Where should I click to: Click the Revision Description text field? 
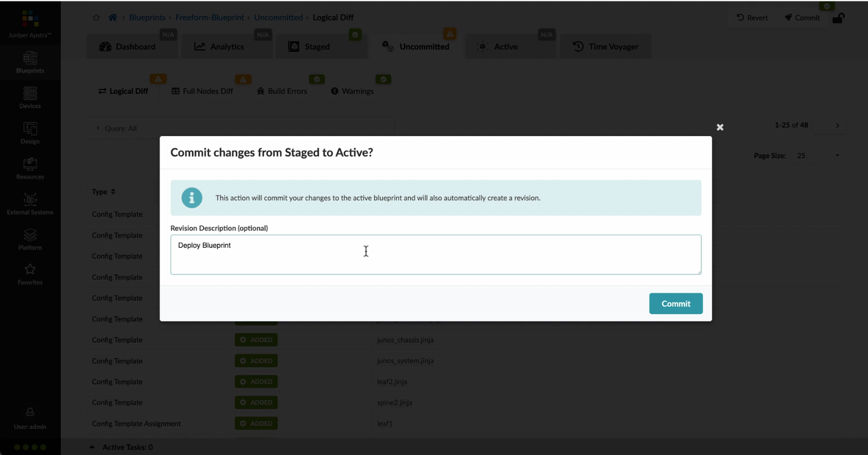pos(436,254)
